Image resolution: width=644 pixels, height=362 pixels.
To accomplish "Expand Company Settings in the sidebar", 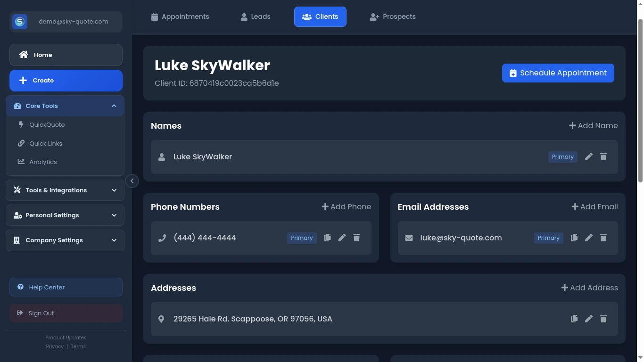I will click(65, 240).
